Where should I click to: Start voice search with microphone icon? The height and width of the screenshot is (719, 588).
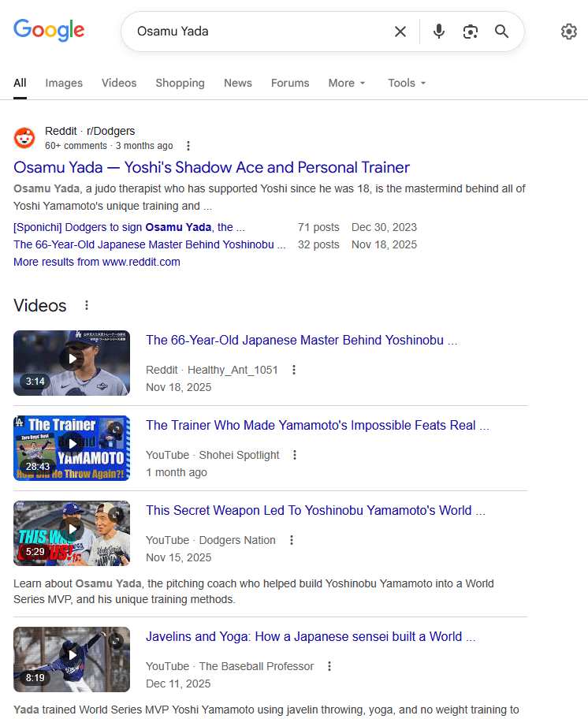click(x=439, y=32)
